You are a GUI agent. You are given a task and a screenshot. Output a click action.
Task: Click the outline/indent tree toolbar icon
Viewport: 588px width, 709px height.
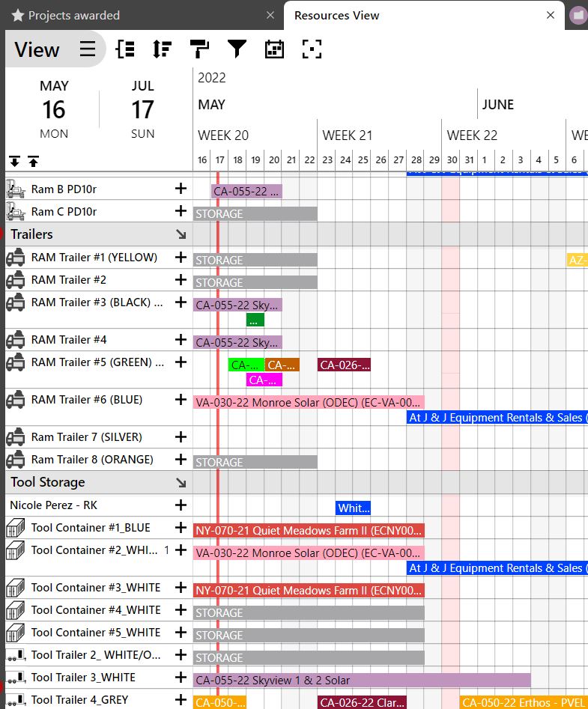coord(125,49)
